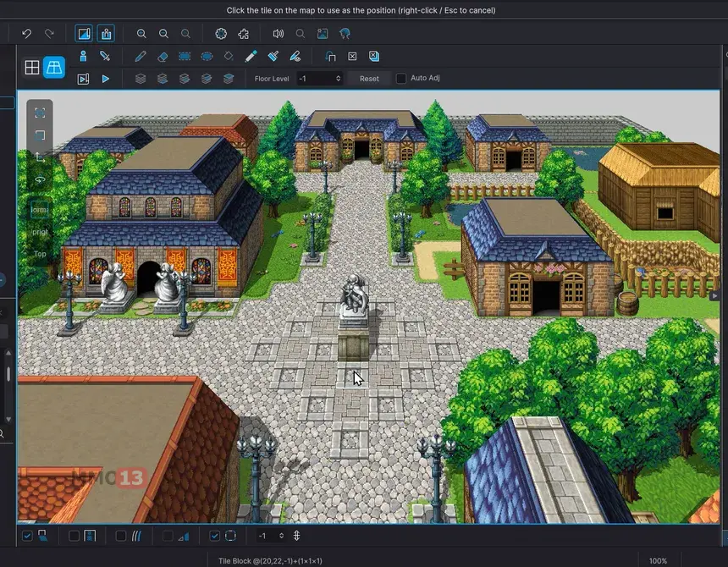Click the Reset button
This screenshot has height=567, width=728.
pyautogui.click(x=369, y=79)
